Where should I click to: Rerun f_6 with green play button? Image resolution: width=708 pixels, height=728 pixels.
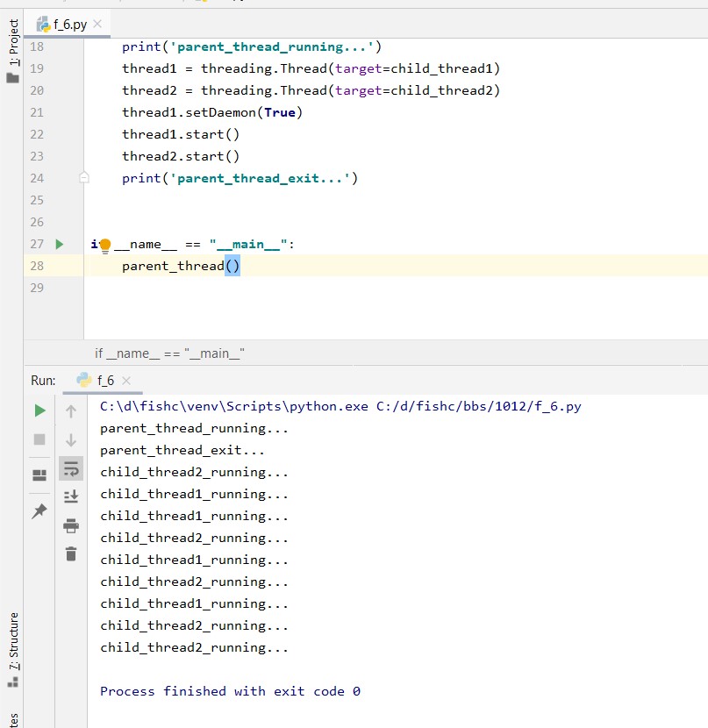tap(40, 410)
